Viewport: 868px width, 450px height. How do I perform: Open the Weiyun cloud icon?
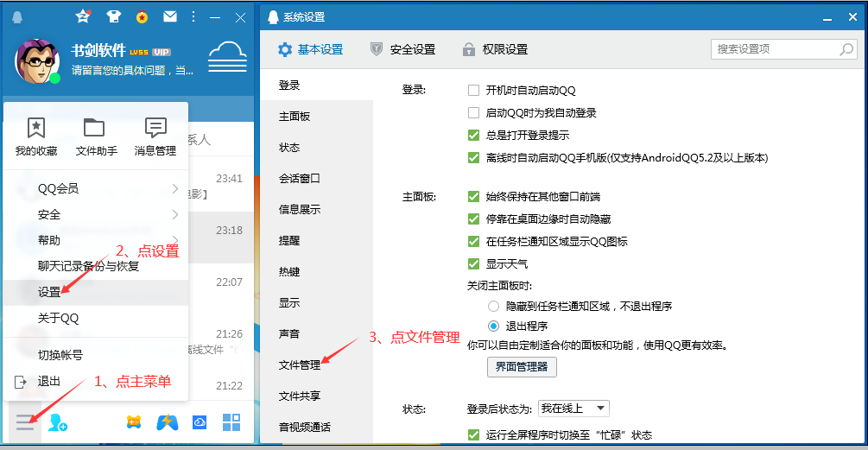(200, 423)
